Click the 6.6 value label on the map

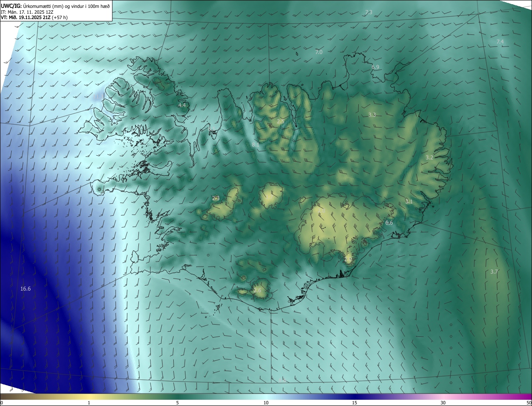click(x=389, y=223)
